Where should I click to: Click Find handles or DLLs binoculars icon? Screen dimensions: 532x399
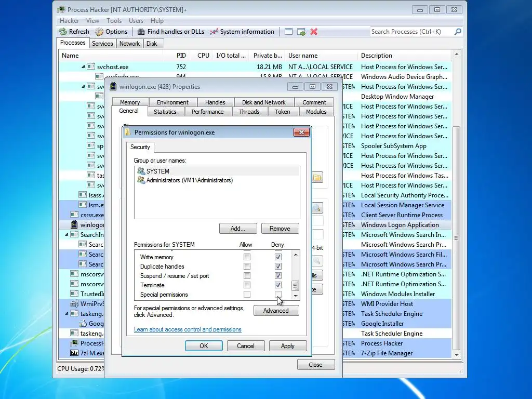point(141,32)
